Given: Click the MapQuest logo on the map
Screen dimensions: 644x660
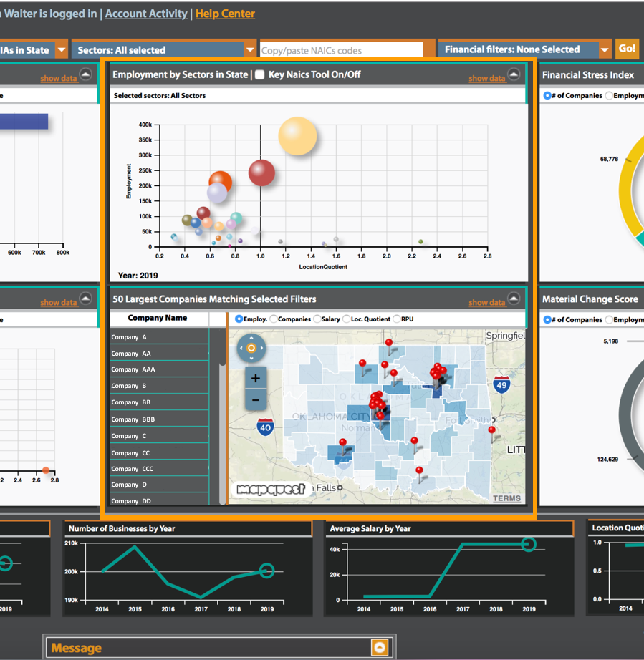Looking at the screenshot, I should pyautogui.click(x=271, y=489).
